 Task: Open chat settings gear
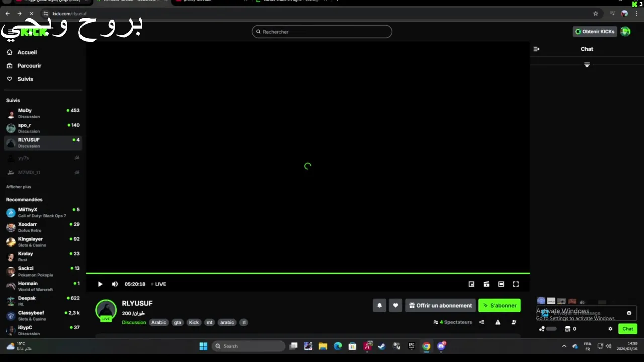610,329
